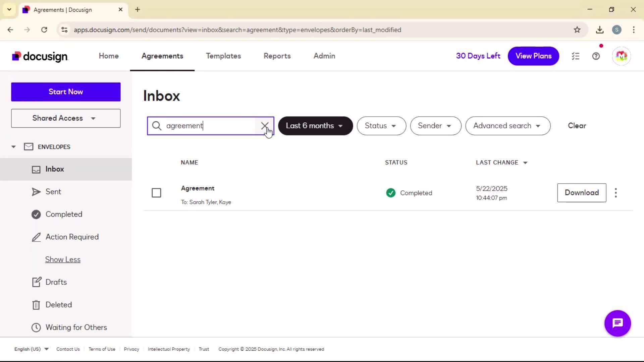Open the browser downloads icon
The image size is (644, 362).
coord(600,30)
